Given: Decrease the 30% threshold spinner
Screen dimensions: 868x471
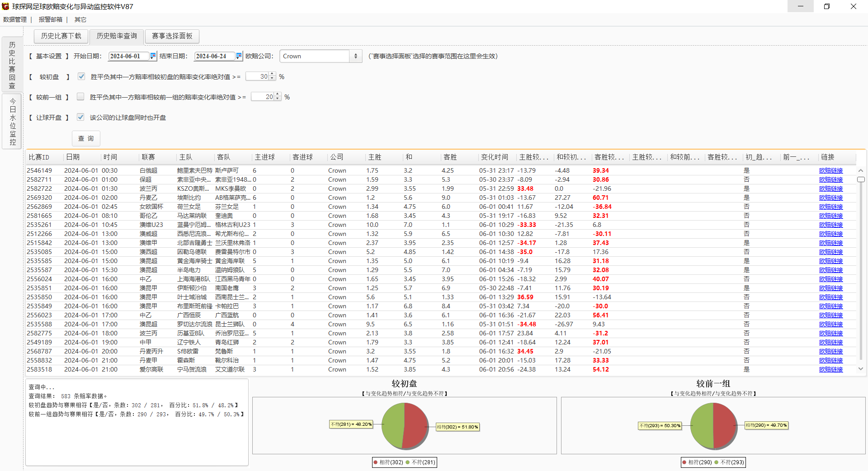Looking at the screenshot, I should [x=272, y=79].
